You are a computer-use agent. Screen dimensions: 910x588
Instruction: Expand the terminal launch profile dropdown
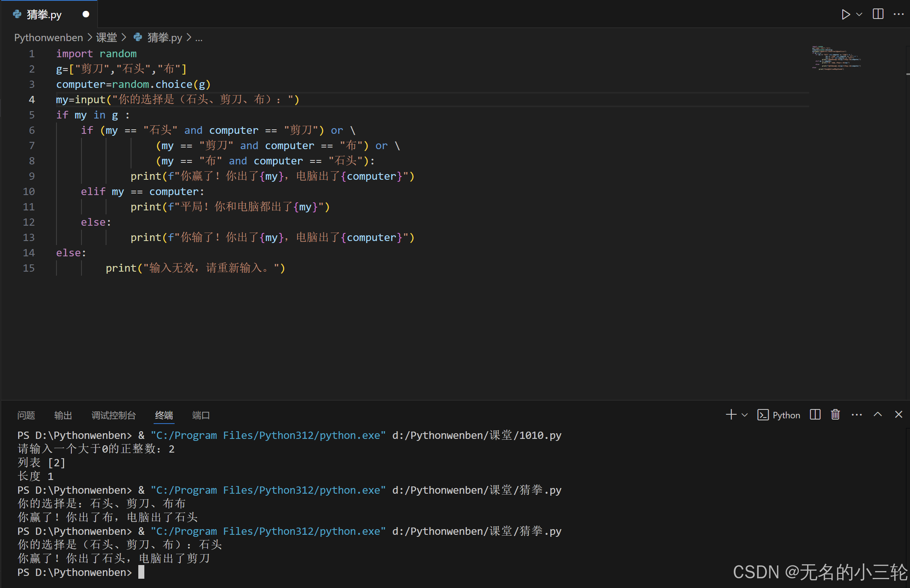coord(745,415)
